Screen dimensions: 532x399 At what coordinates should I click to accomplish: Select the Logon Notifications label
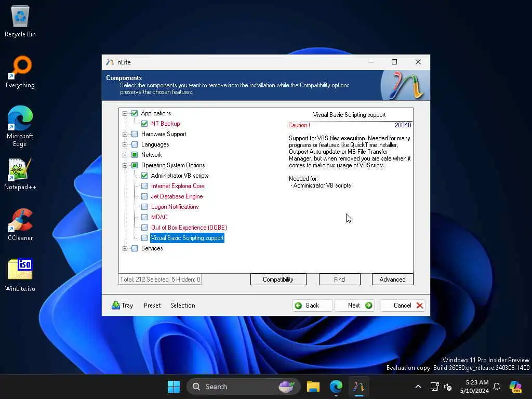coord(175,207)
